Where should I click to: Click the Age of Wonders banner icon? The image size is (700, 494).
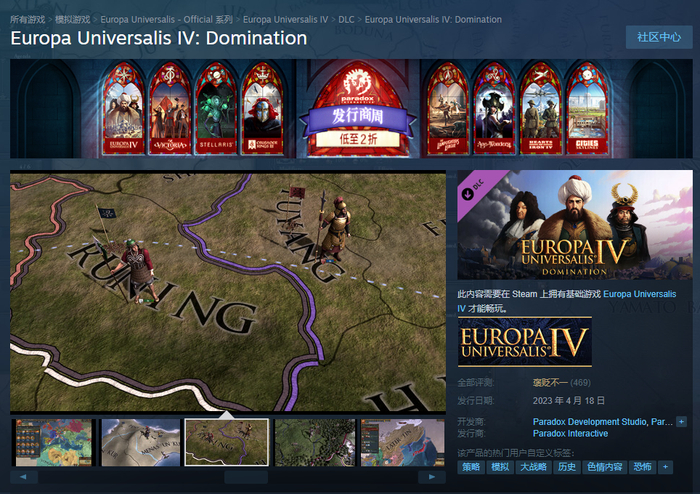pos(494,109)
